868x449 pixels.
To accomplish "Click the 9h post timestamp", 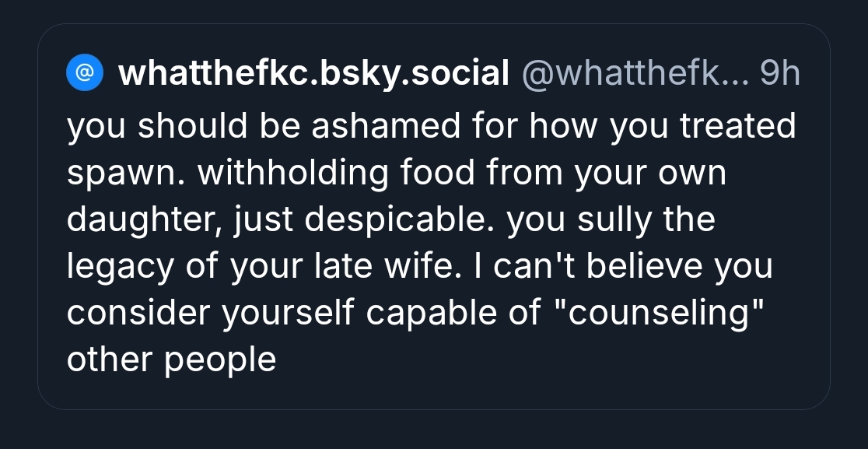I will 779,74.
